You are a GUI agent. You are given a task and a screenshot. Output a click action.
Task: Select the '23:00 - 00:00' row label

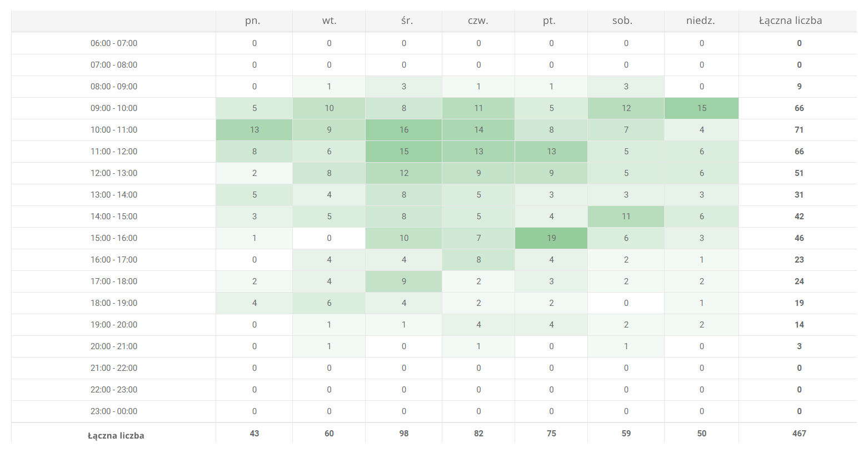coord(114,411)
